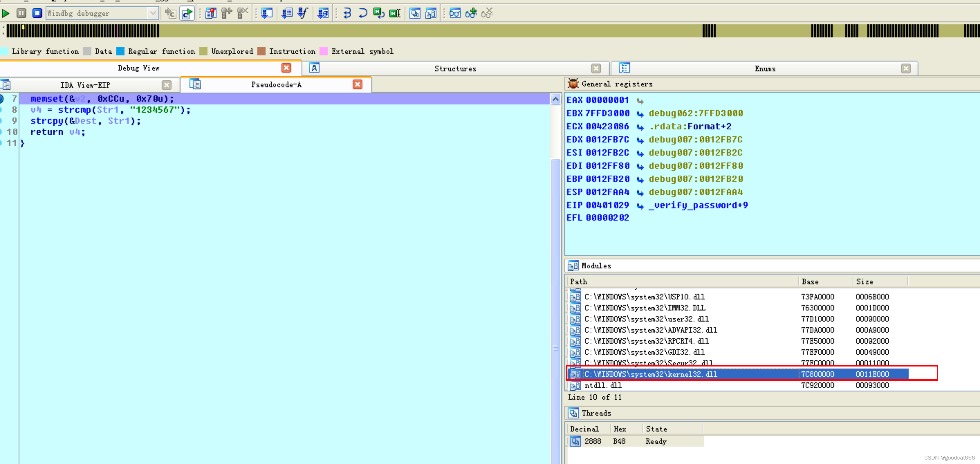
Task: Click the gray arrow-C source debugging icon
Action: pyautogui.click(x=170, y=14)
